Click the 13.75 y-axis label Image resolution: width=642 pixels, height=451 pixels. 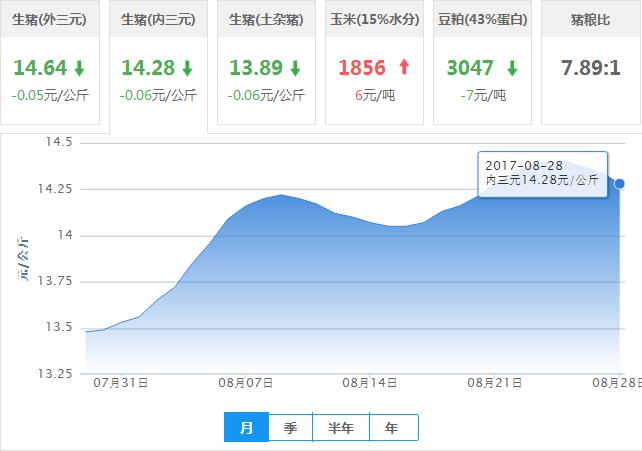tap(55, 281)
